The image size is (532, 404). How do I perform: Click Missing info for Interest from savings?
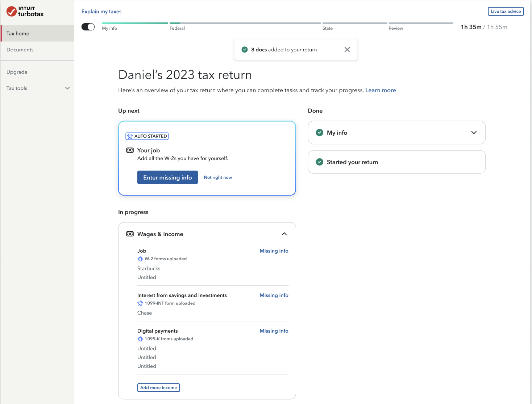click(274, 295)
